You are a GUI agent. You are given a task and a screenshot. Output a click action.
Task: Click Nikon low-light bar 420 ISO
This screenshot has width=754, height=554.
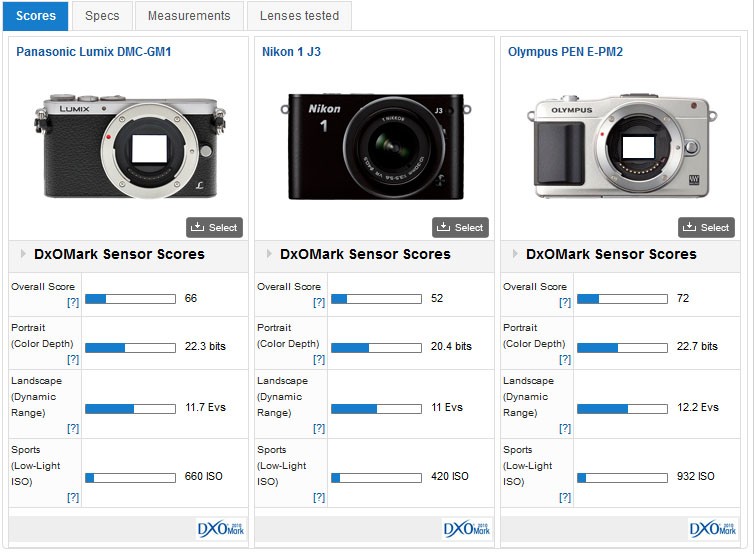click(x=377, y=478)
